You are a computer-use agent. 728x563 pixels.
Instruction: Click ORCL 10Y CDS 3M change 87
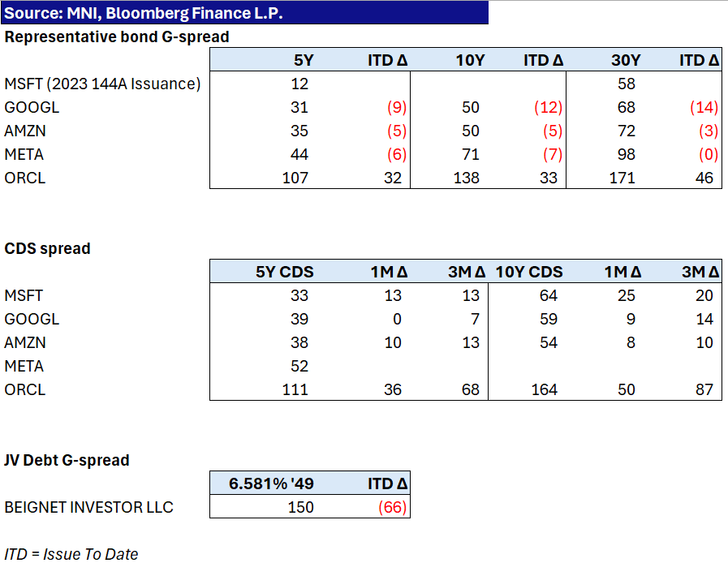coord(704,390)
